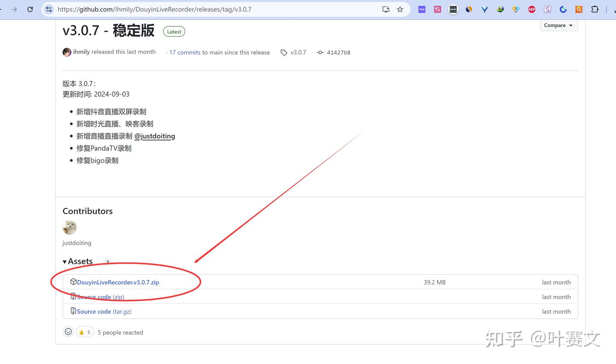This screenshot has width=616, height=364.
Task: Open the @justdoiting mention link
Action: 155,136
